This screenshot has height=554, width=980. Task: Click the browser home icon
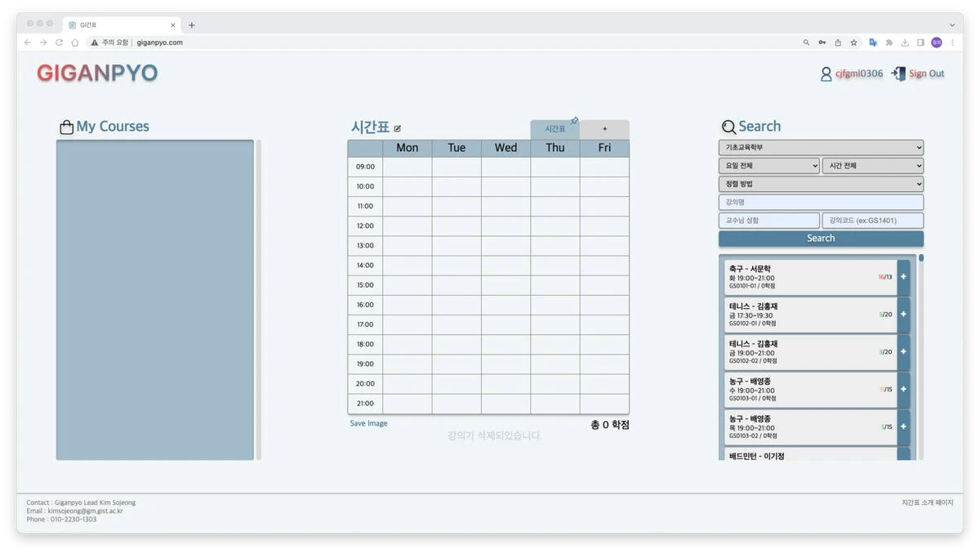point(74,42)
